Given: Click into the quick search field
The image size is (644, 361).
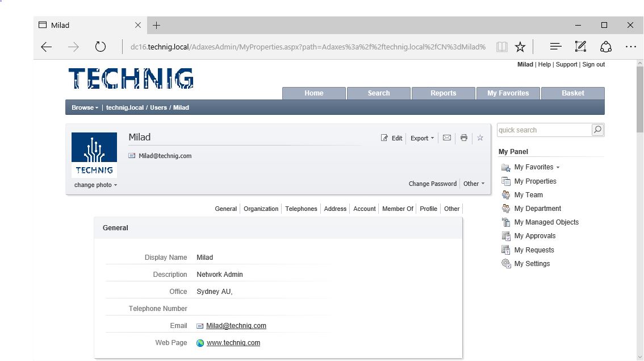Looking at the screenshot, I should pyautogui.click(x=544, y=130).
